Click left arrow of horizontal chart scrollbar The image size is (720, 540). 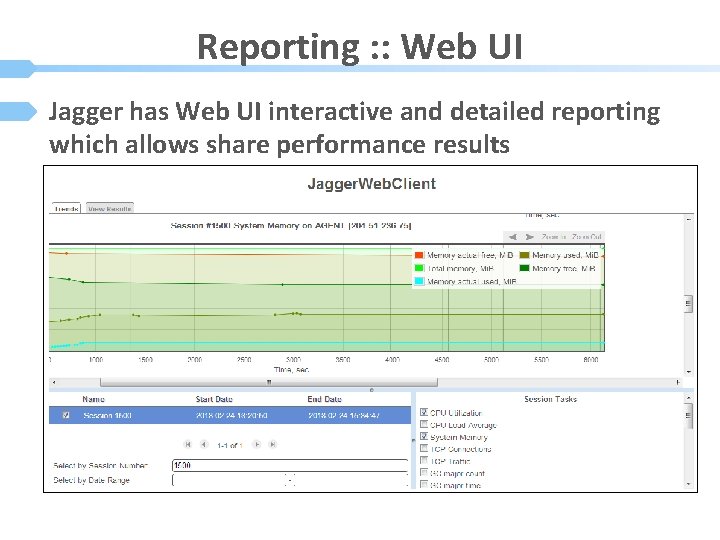pos(54,382)
